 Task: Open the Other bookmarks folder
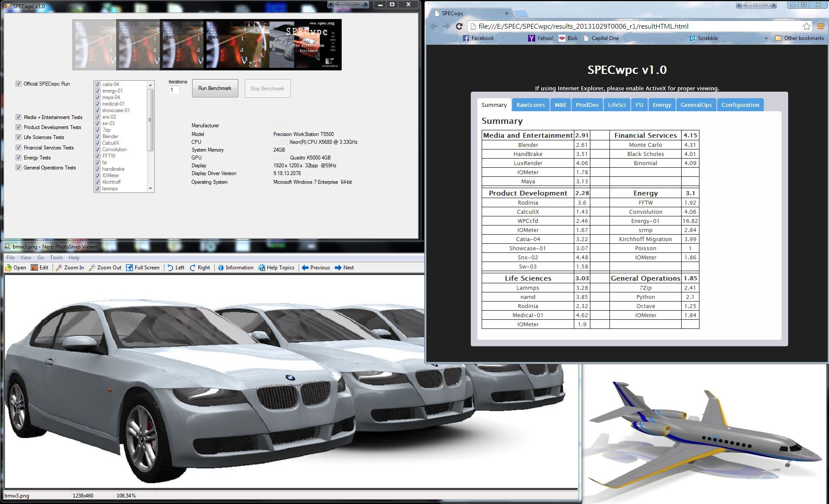(x=799, y=38)
